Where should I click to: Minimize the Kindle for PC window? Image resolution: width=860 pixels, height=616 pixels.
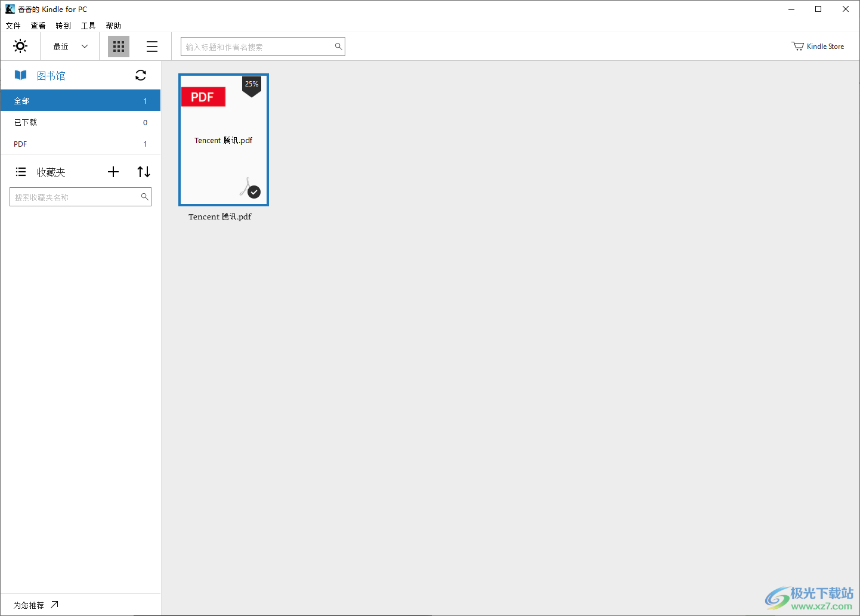tap(791, 9)
